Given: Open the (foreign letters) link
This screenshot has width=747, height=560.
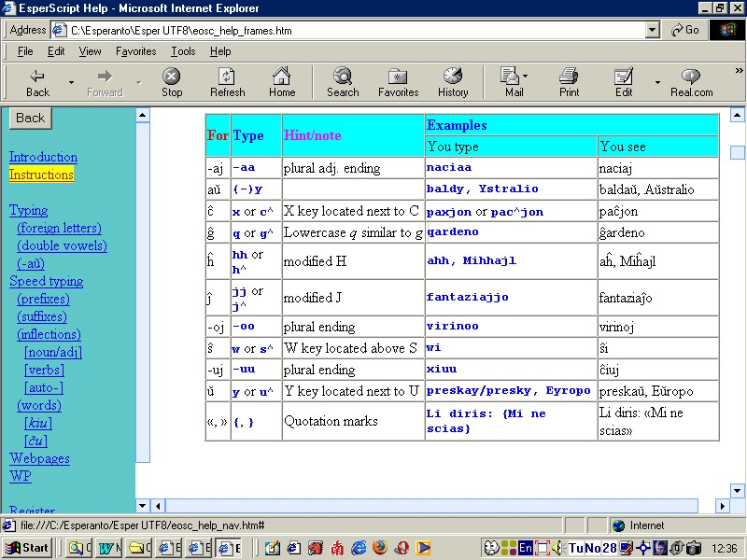Looking at the screenshot, I should tap(59, 228).
